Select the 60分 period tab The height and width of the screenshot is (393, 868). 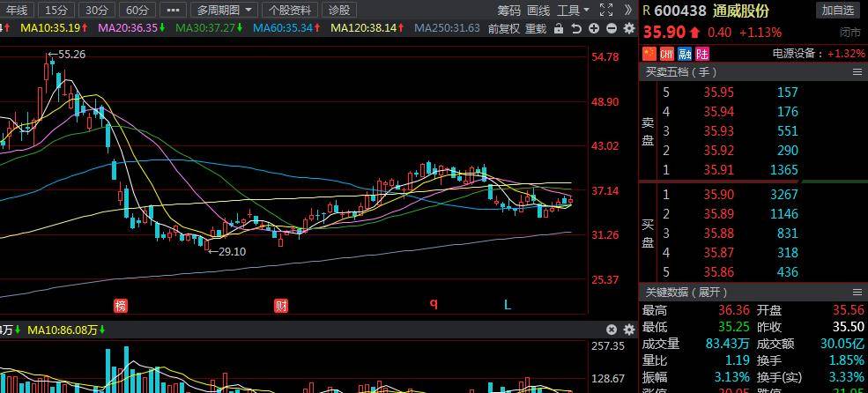pos(136,10)
